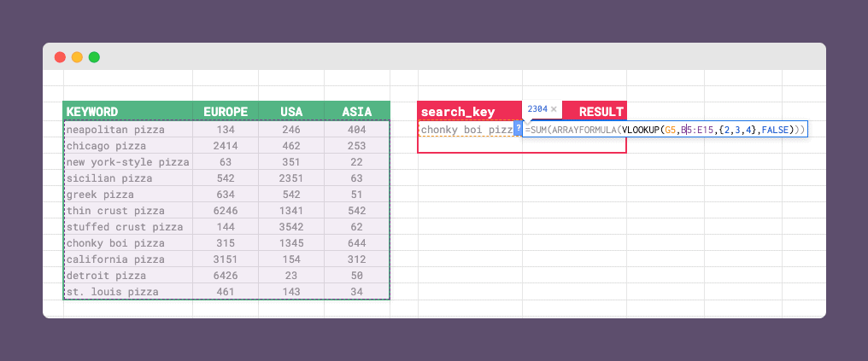Click the stuffed crust pizza keyword cell

tap(128, 227)
